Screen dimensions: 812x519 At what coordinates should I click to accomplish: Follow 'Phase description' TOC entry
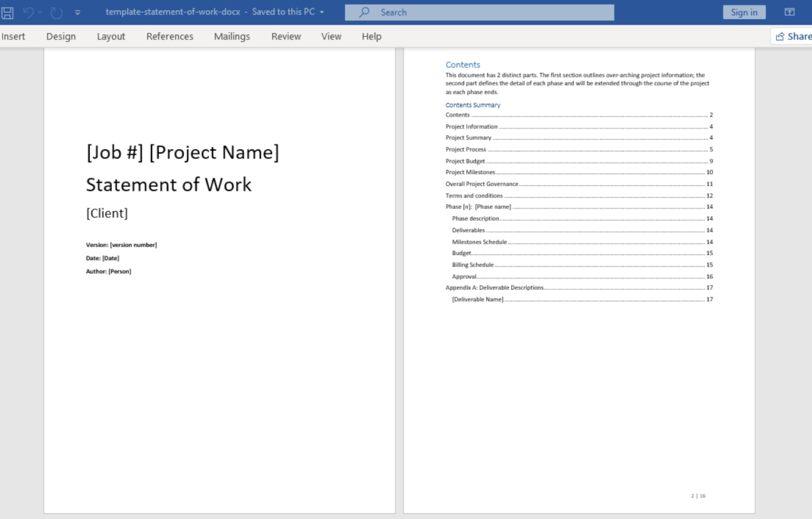coord(582,219)
